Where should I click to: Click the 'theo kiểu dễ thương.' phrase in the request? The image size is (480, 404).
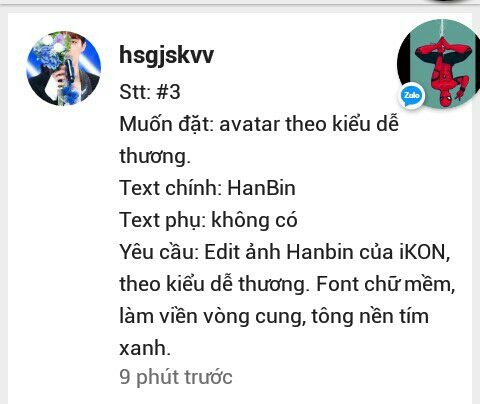(214, 284)
